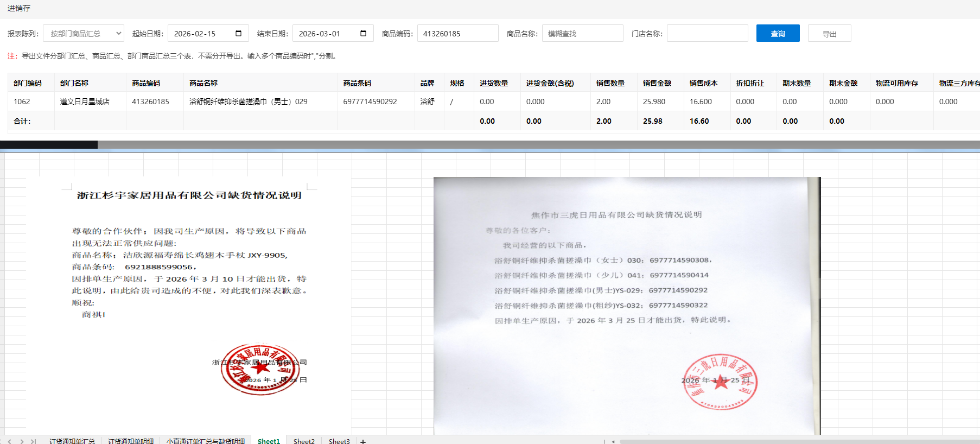The height and width of the screenshot is (444, 980).
Task: Click the 门店名称 input field
Action: point(707,34)
